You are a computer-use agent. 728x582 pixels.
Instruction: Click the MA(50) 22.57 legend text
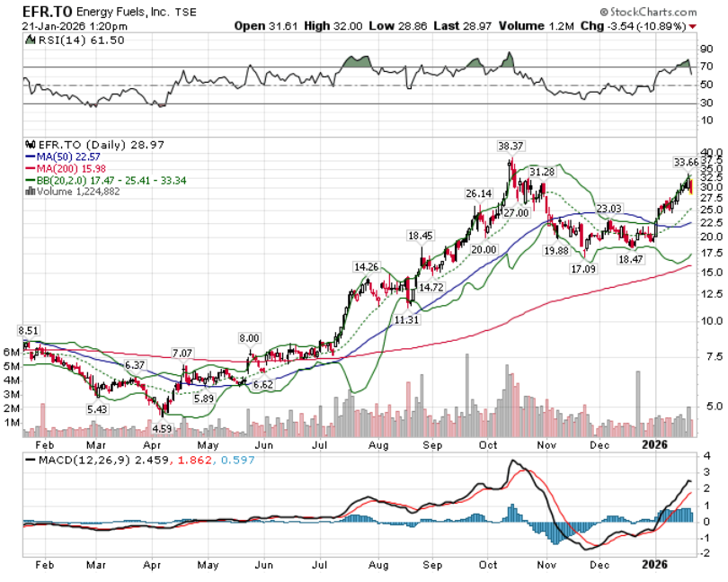click(68, 157)
